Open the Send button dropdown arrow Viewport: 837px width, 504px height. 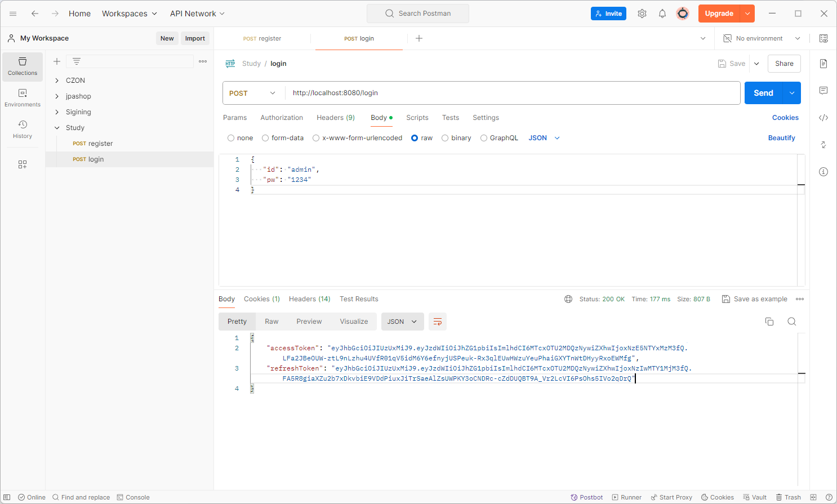coord(792,93)
